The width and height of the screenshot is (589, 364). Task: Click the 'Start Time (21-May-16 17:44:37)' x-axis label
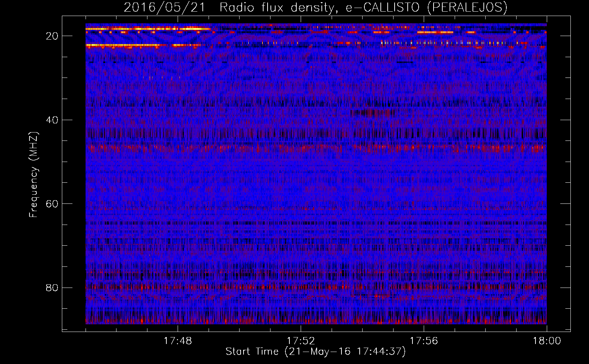(x=315, y=352)
